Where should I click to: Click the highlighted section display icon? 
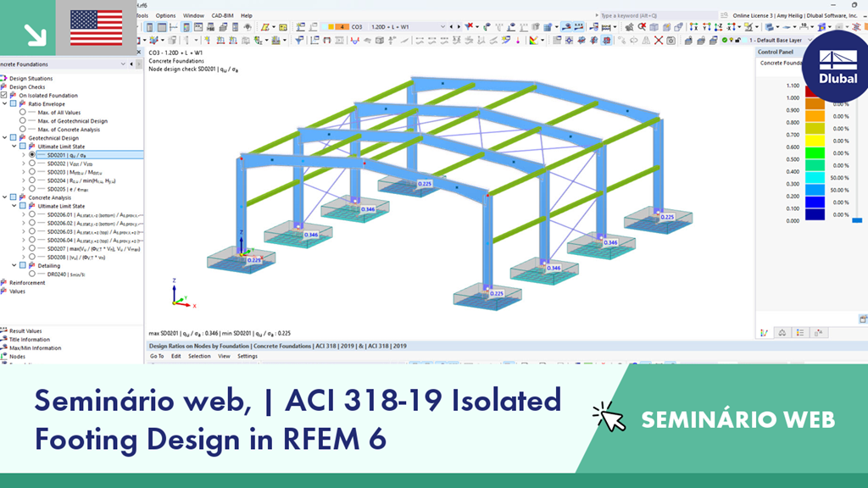(x=607, y=41)
